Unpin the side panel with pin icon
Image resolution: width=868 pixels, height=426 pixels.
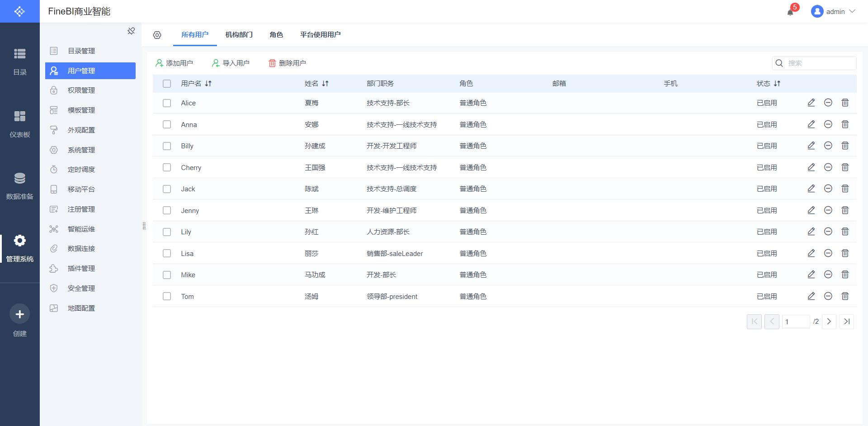(x=131, y=31)
